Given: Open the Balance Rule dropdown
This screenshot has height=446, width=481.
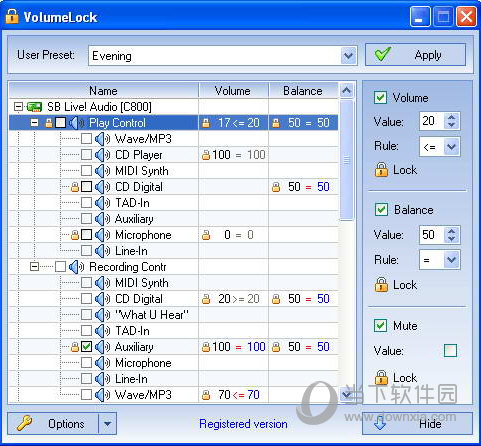Looking at the screenshot, I should pyautogui.click(x=452, y=260).
